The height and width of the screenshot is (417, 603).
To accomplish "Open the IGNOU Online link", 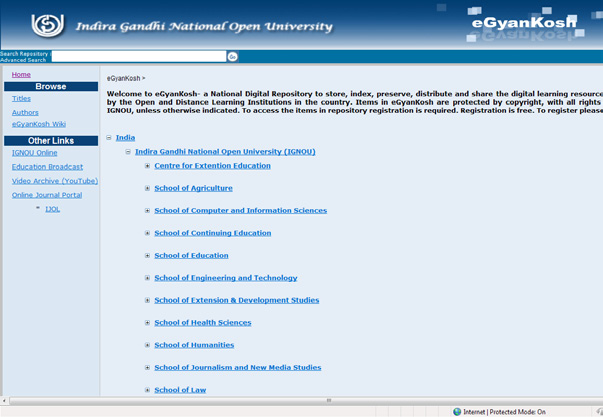I will coord(35,153).
